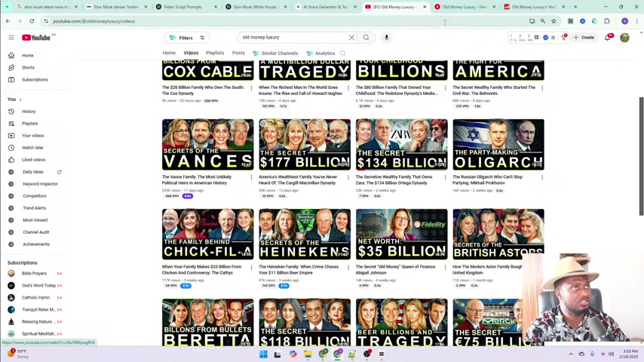Open Watch later list
Screen dimensions: 644x362
[x=32, y=148]
